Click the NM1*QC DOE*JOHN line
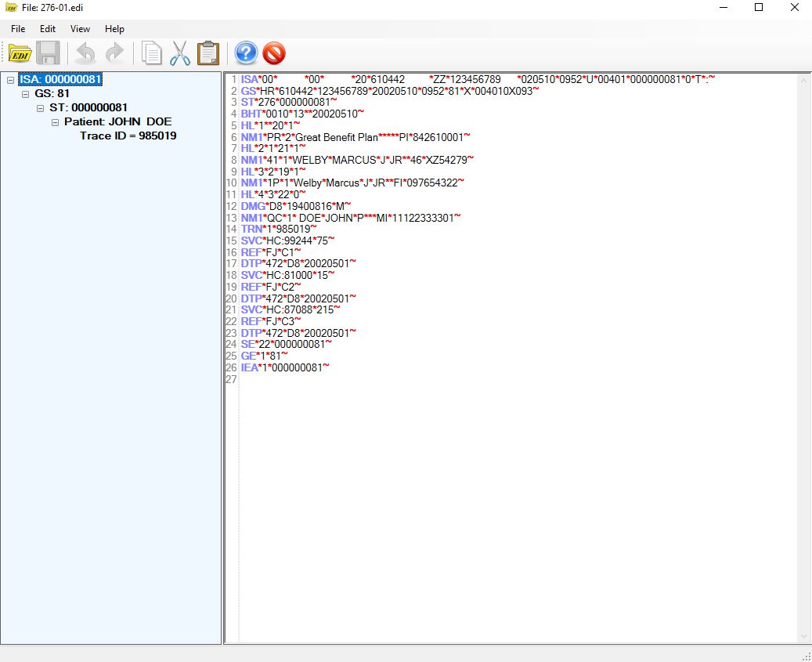Screen dimensions: 812x662 click(x=351, y=218)
